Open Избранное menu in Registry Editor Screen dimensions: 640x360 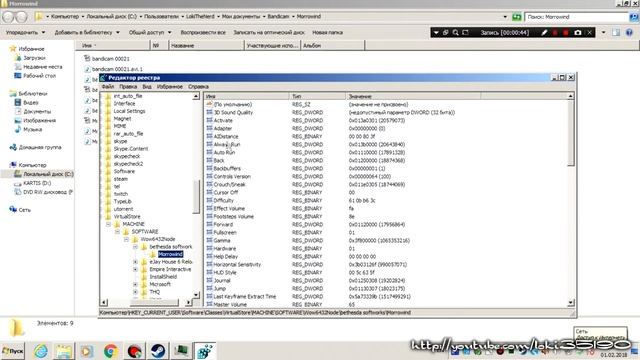170,87
